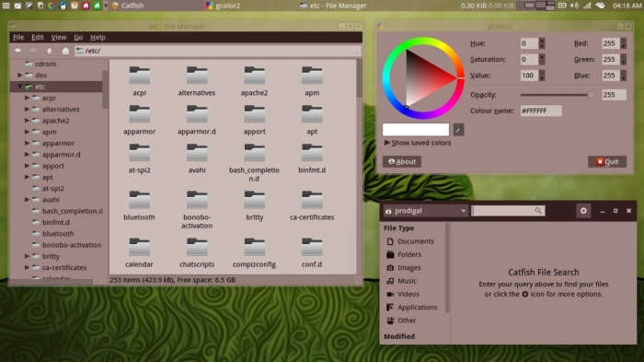Viewport: 644px width, 362px height.
Task: Open the View menu
Action: pyautogui.click(x=59, y=37)
